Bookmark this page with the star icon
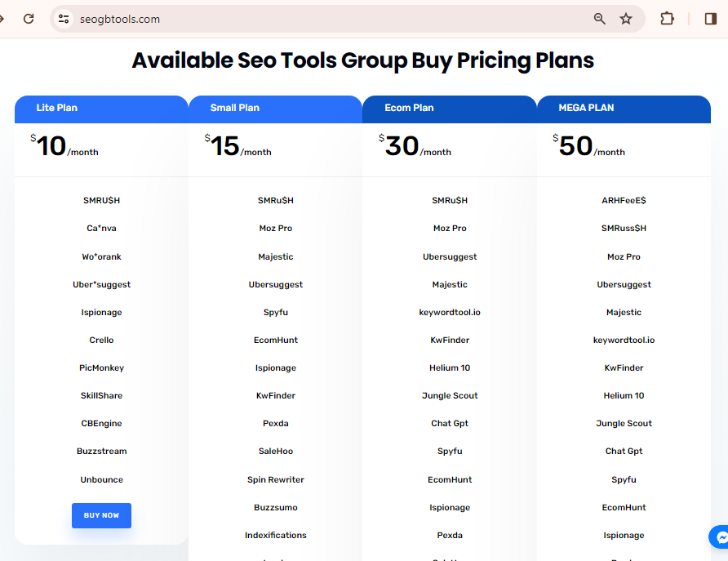The image size is (728, 561). click(x=626, y=19)
